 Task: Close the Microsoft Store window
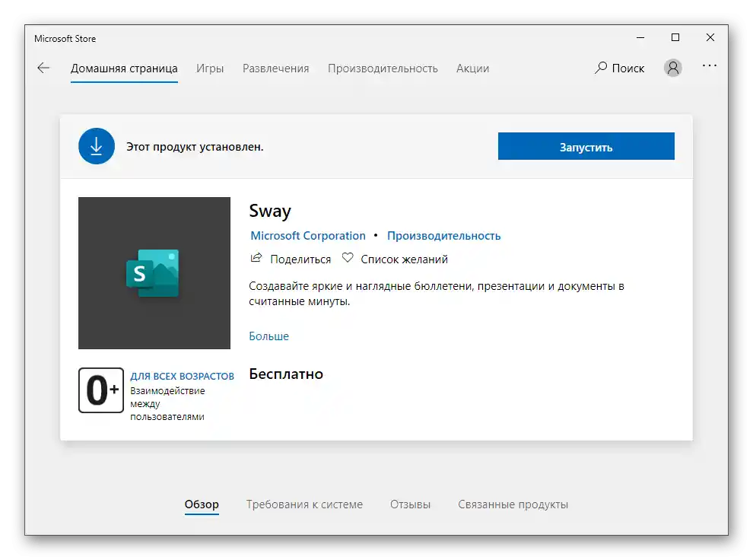coord(710,37)
